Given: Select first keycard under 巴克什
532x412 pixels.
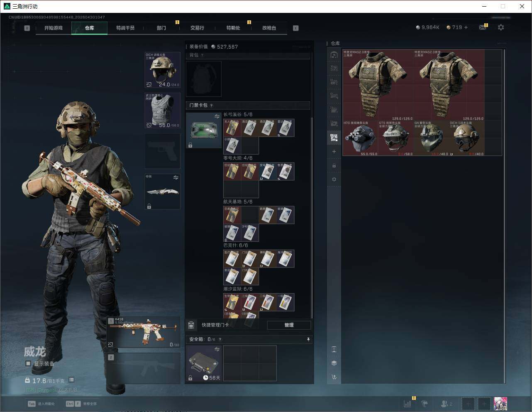Looking at the screenshot, I should point(232,259).
